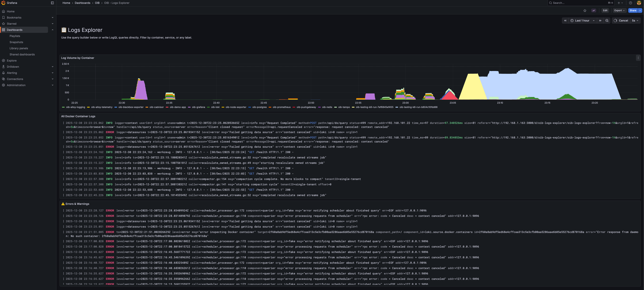Image resolution: width=644 pixels, height=290 pixels.
Task: Open the Log Volume by Container panel menu
Action: [638, 58]
